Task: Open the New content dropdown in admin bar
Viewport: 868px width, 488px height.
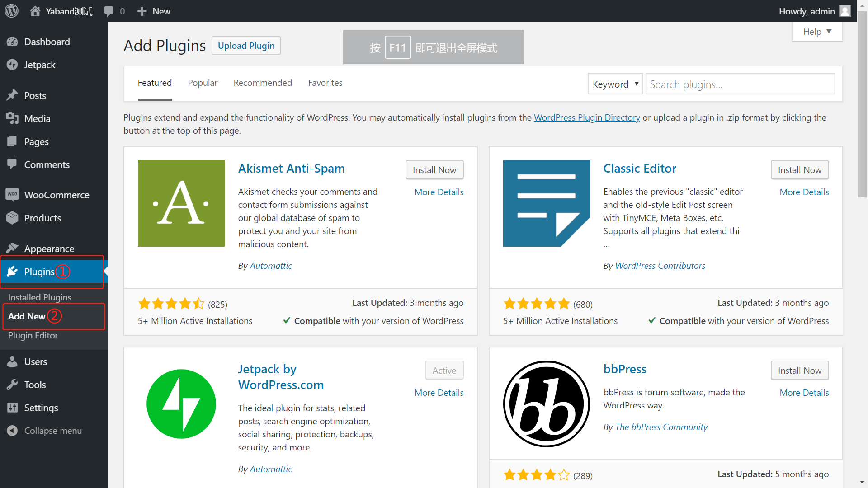Action: point(154,11)
